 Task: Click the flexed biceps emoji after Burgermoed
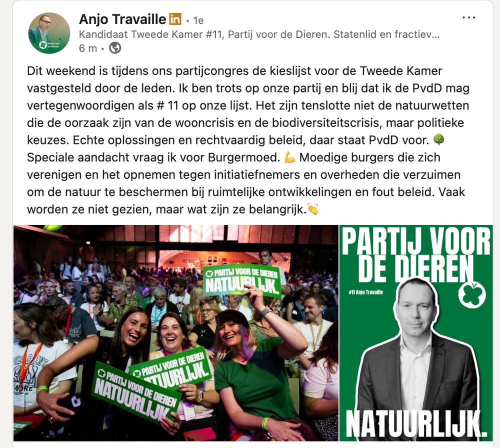(x=289, y=157)
